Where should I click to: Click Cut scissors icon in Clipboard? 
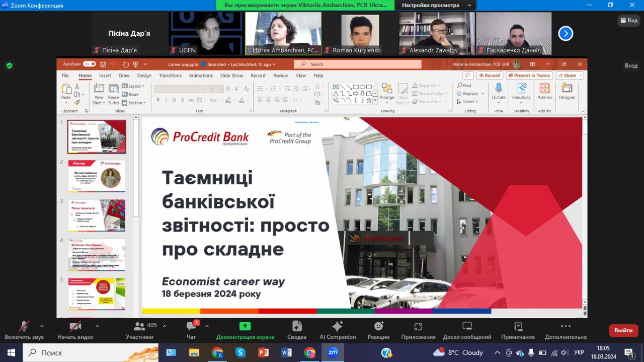pos(77,87)
